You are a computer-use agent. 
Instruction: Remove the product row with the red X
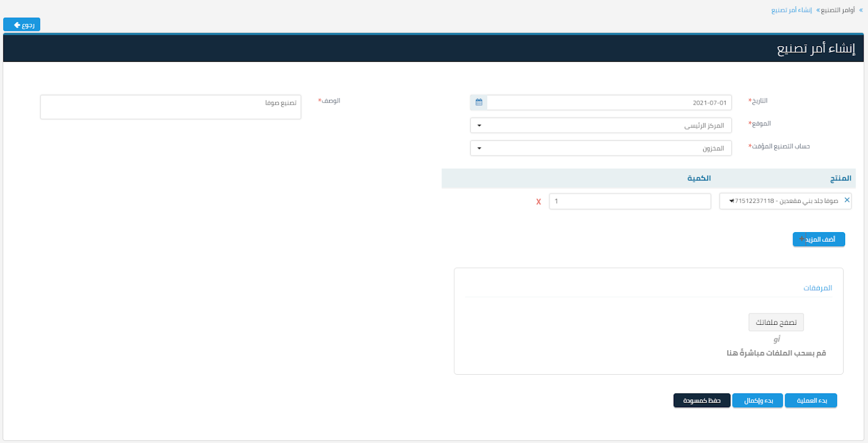(538, 202)
